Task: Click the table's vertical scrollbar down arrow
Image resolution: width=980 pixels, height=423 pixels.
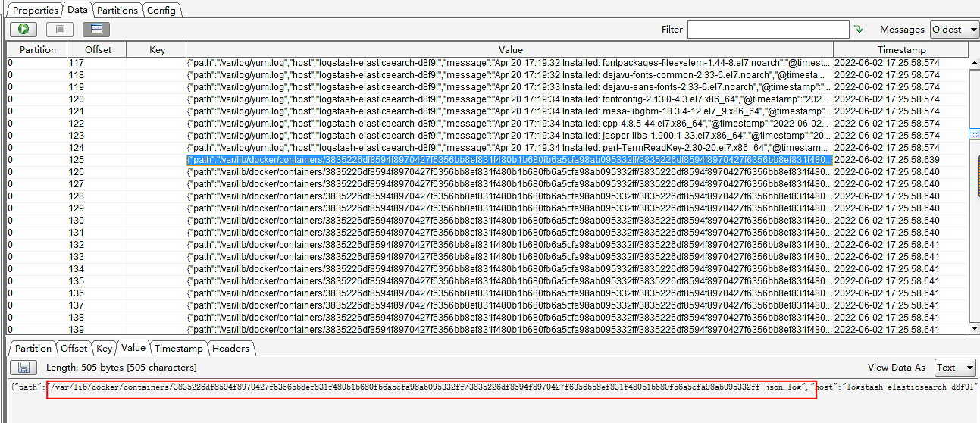Action: coord(974,328)
